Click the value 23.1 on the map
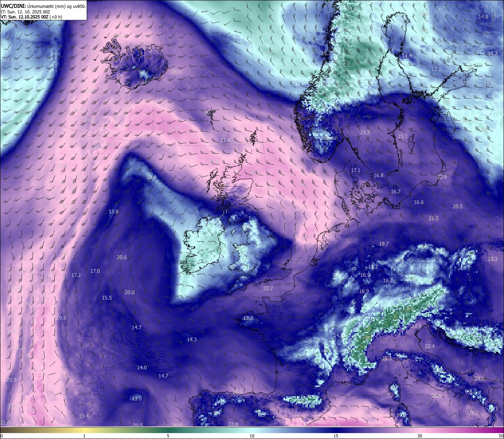The width and height of the screenshot is (504, 439). (x=403, y=137)
